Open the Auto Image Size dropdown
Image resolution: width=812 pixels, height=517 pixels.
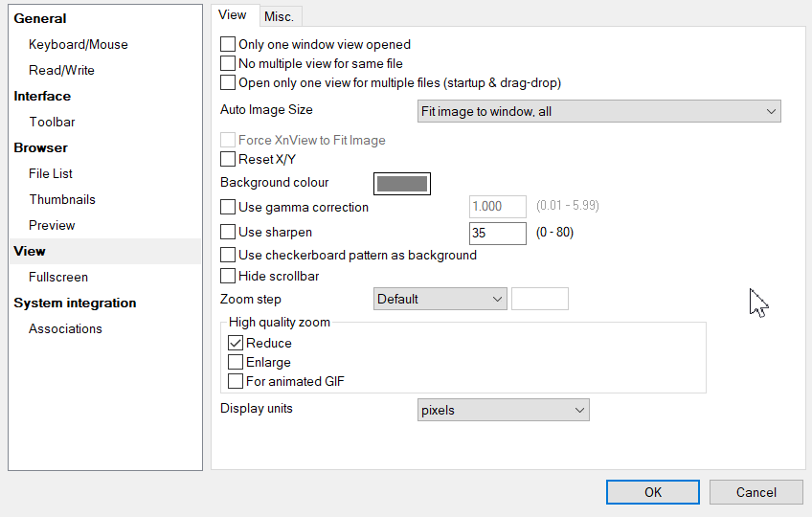(600, 112)
